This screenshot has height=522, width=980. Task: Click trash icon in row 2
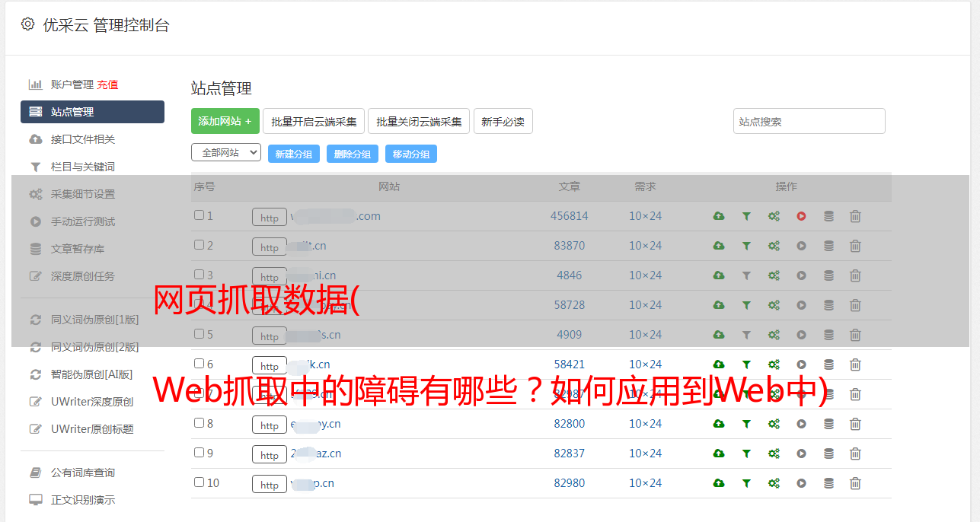point(855,246)
